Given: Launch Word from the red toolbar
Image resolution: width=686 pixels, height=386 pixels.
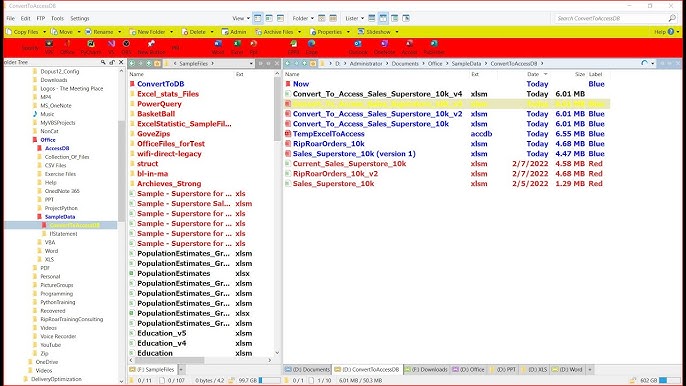Looking at the screenshot, I should click(217, 47).
